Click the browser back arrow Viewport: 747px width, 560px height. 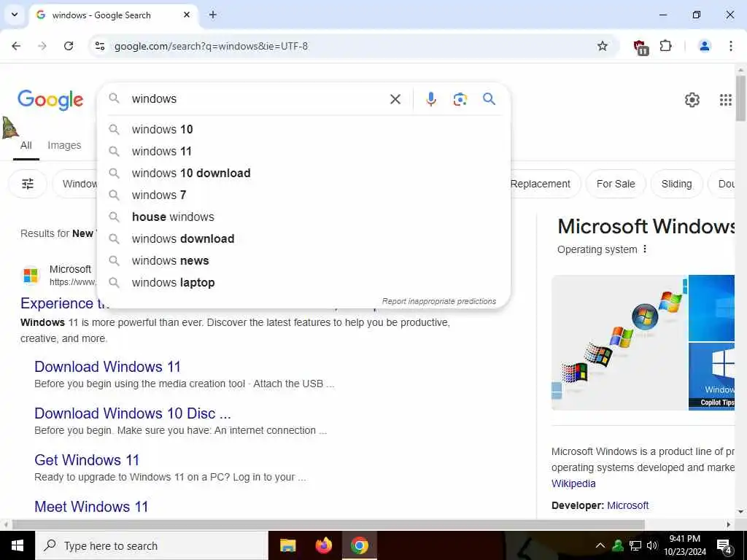(16, 46)
